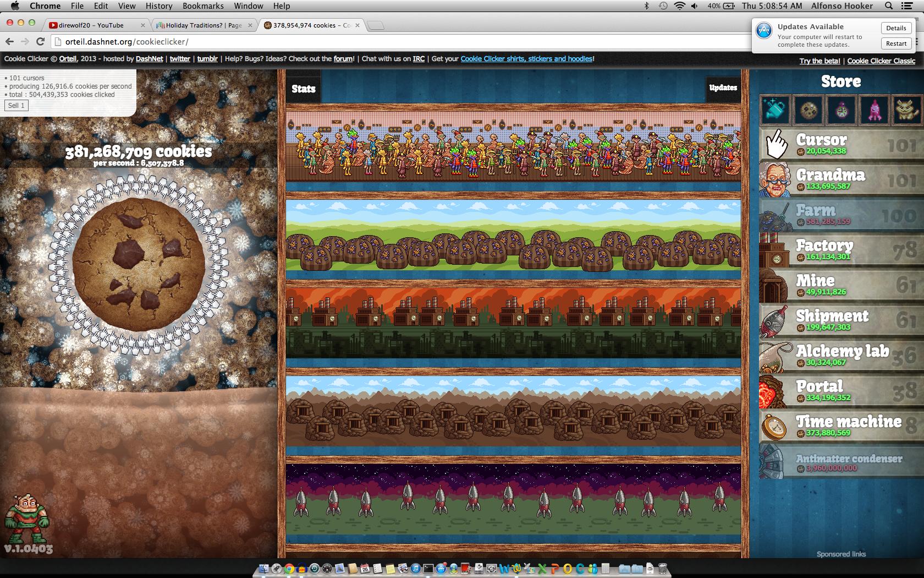The height and width of the screenshot is (578, 924).
Task: Focus the address bar with orteil.dashnet.org
Action: [402, 42]
